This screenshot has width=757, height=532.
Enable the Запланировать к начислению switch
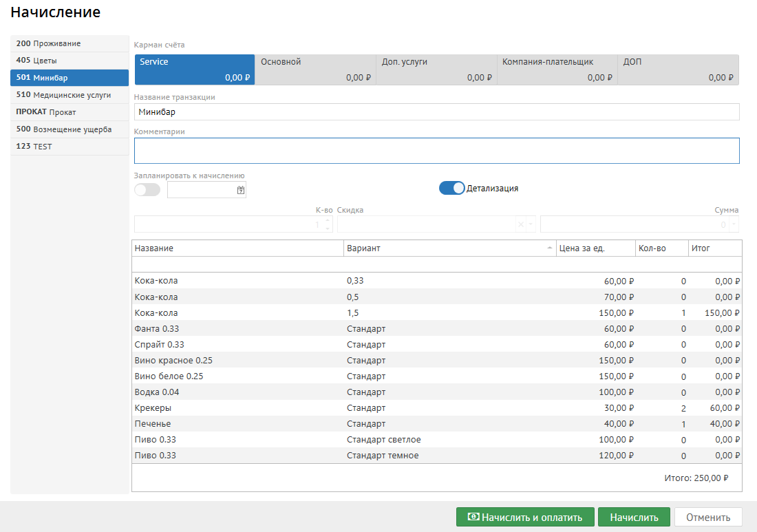click(x=147, y=190)
